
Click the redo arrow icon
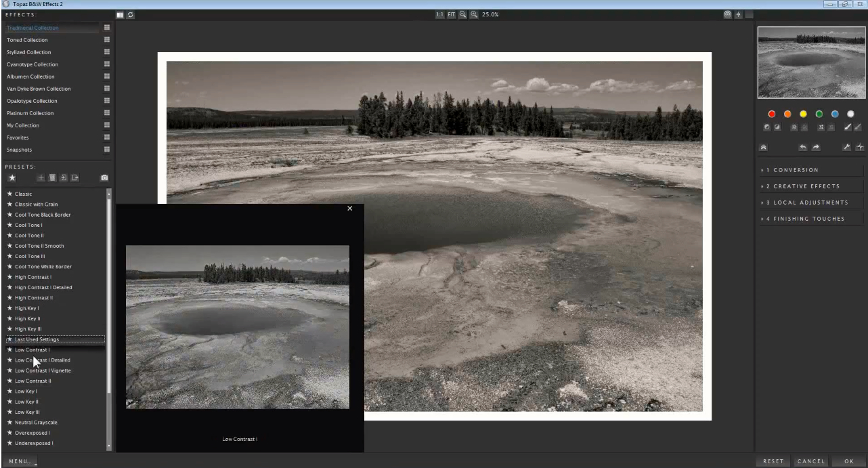coord(816,147)
